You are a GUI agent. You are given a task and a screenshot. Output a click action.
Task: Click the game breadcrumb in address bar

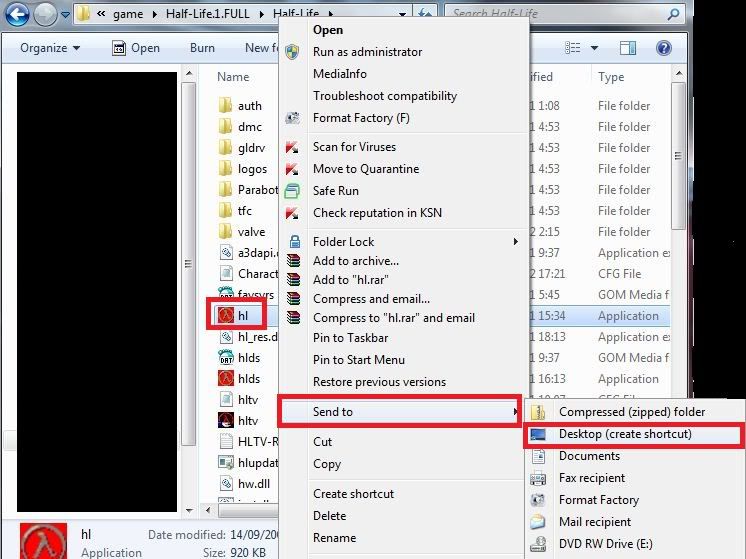coord(128,14)
